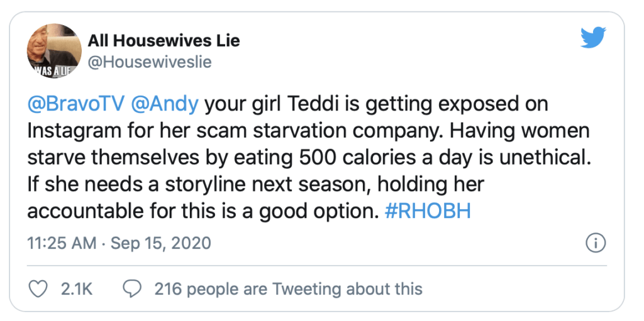Screen dimensions: 644x321
Task: View '216 people are Tweeting about this'
Action: pyautogui.click(x=288, y=289)
